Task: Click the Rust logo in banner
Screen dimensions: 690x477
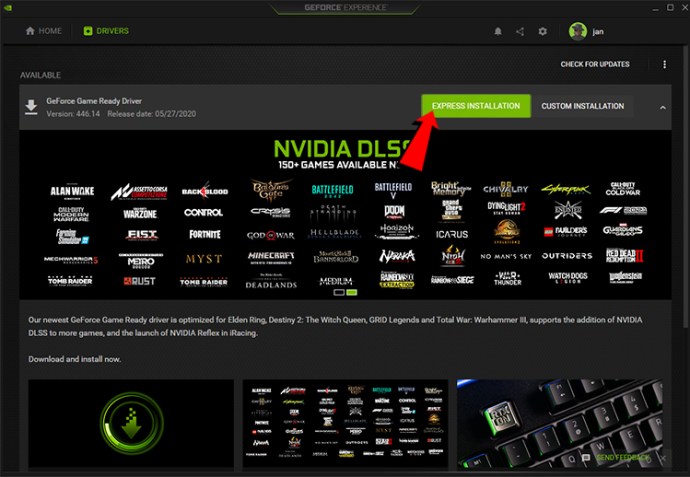Action: point(139,281)
